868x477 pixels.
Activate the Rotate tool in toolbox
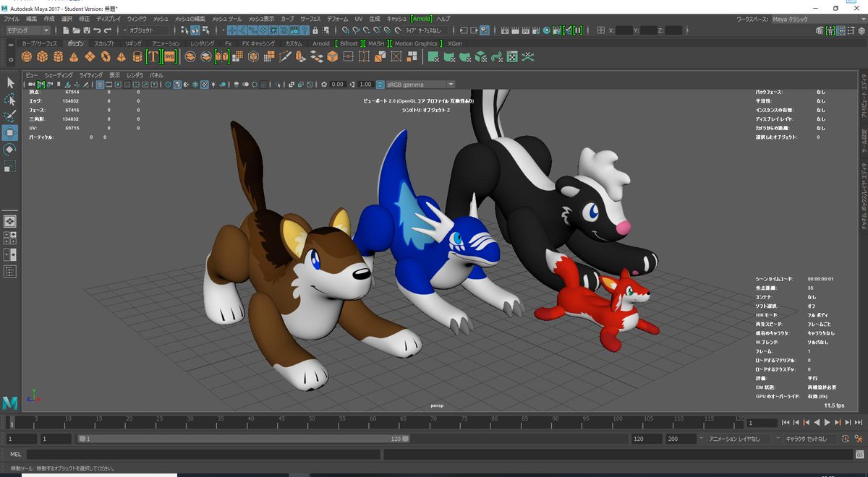(10, 149)
